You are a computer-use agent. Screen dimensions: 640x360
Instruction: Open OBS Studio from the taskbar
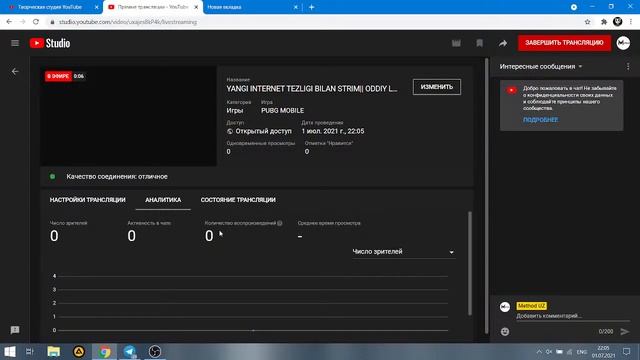[155, 351]
